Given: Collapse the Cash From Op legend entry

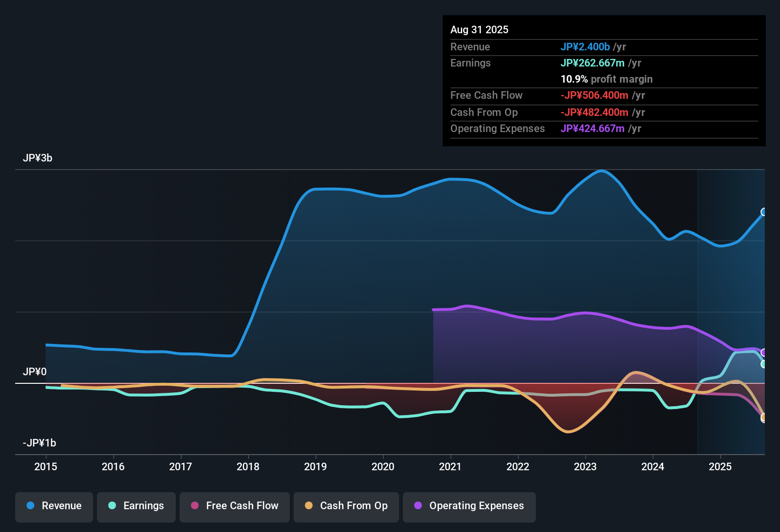Looking at the screenshot, I should [x=346, y=506].
